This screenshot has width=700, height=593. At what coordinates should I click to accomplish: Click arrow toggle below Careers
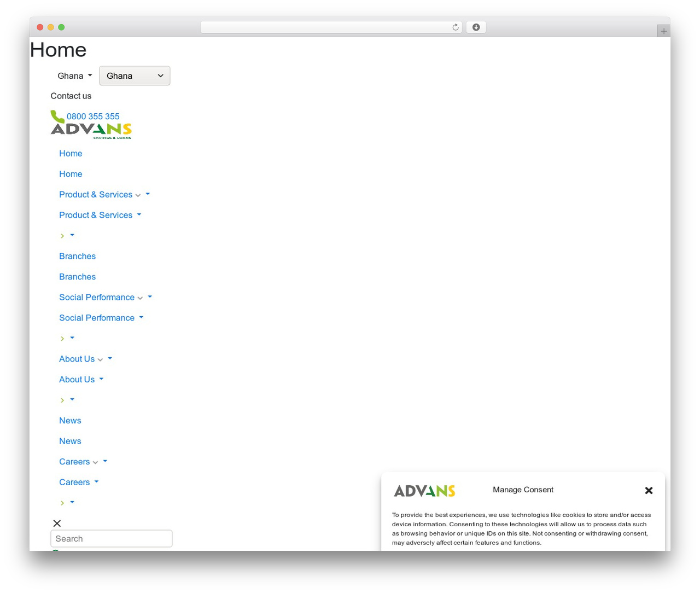pos(67,503)
